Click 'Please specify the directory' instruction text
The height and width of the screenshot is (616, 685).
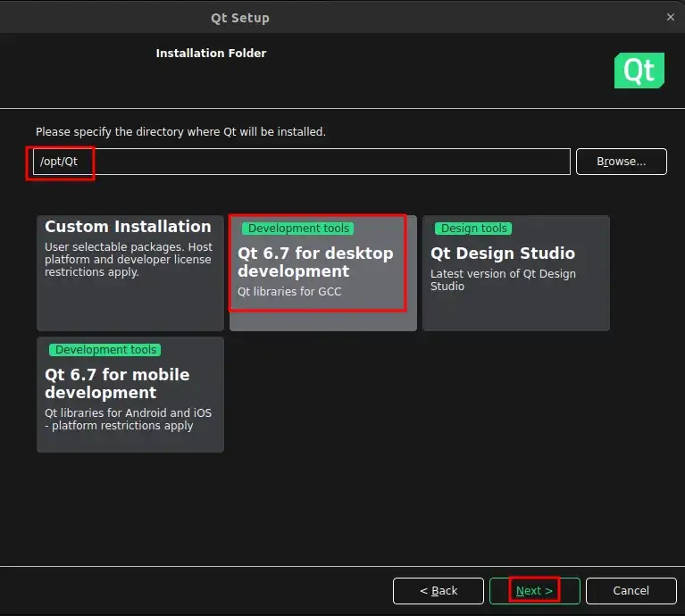(180, 132)
